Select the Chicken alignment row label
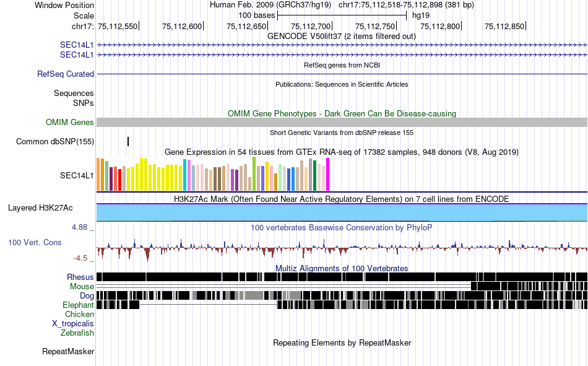Screen dimensions: 588x366 click(79, 314)
